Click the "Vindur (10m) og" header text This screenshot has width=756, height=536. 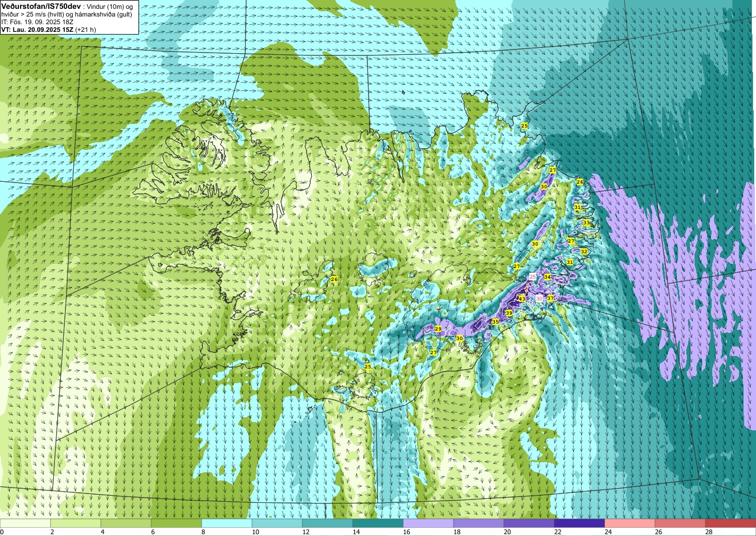click(x=109, y=7)
